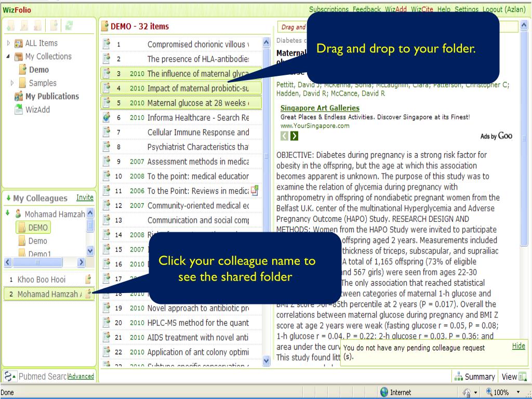Screen dimensions: 532x399
Task: Open WizCite from the top menu
Action: [x=422, y=9]
